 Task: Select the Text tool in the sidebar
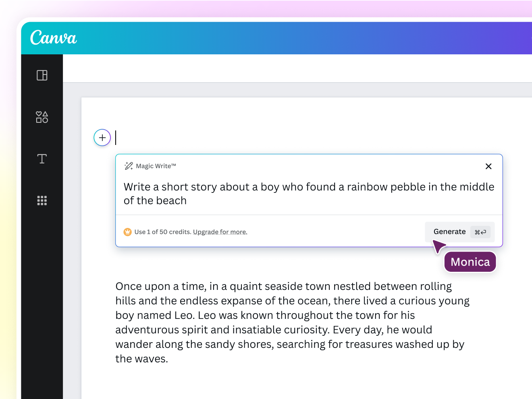coord(42,159)
